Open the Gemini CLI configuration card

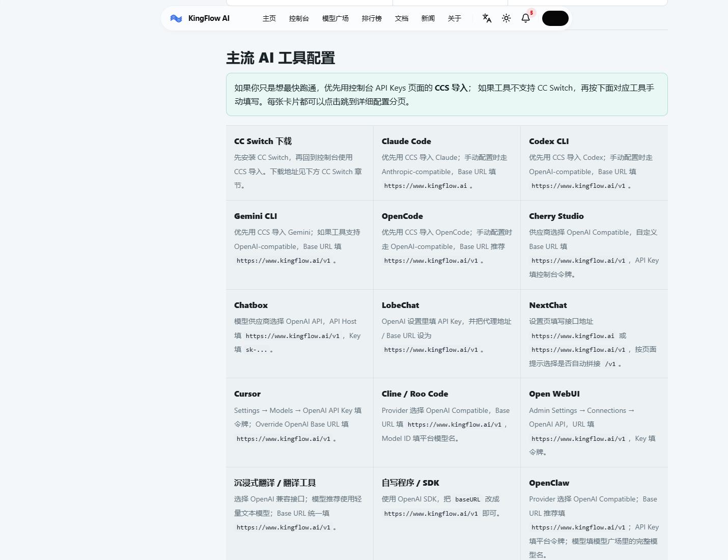[300, 245]
